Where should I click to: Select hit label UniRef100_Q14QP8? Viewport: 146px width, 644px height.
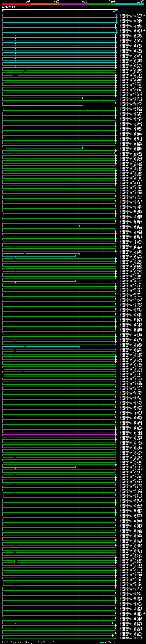coord(131,321)
